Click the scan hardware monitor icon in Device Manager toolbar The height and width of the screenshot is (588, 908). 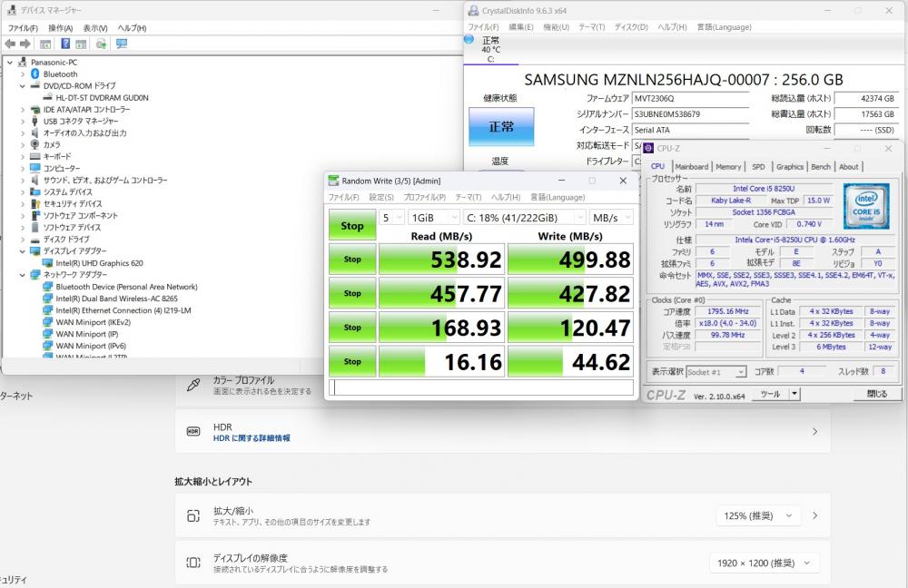point(122,44)
